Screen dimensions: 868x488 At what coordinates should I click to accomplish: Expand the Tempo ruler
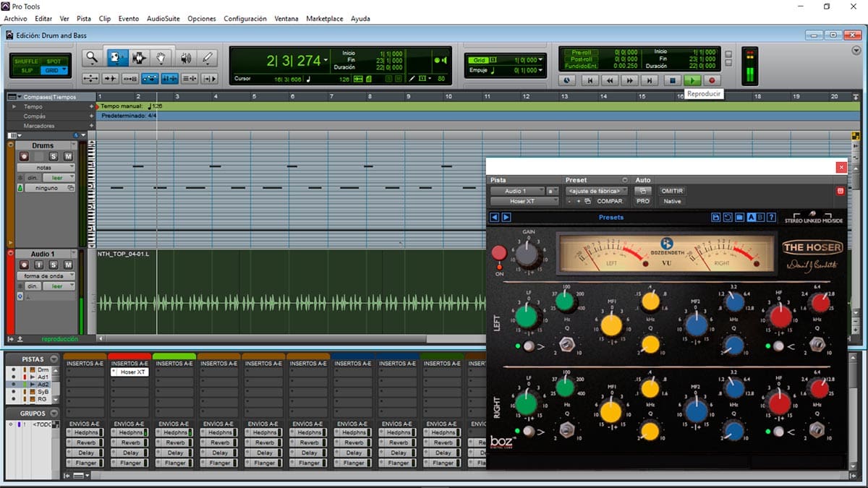[14, 106]
